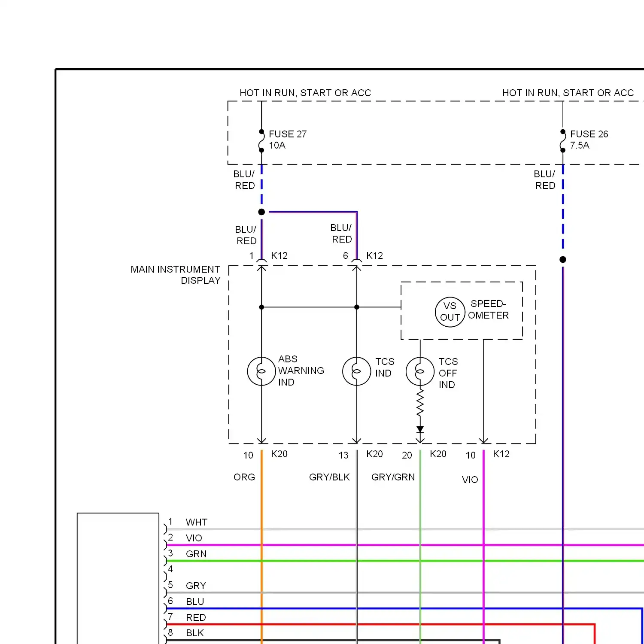Image resolution: width=644 pixels, height=644 pixels.
Task: Click the splice dot on fuse 26 wire
Action: click(563, 259)
